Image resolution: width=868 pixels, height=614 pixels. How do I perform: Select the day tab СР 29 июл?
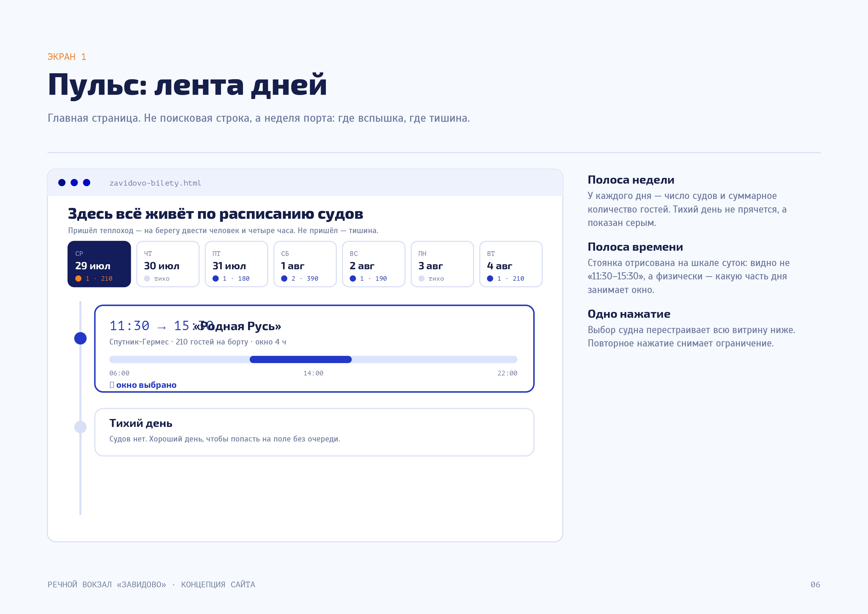pos(99,264)
